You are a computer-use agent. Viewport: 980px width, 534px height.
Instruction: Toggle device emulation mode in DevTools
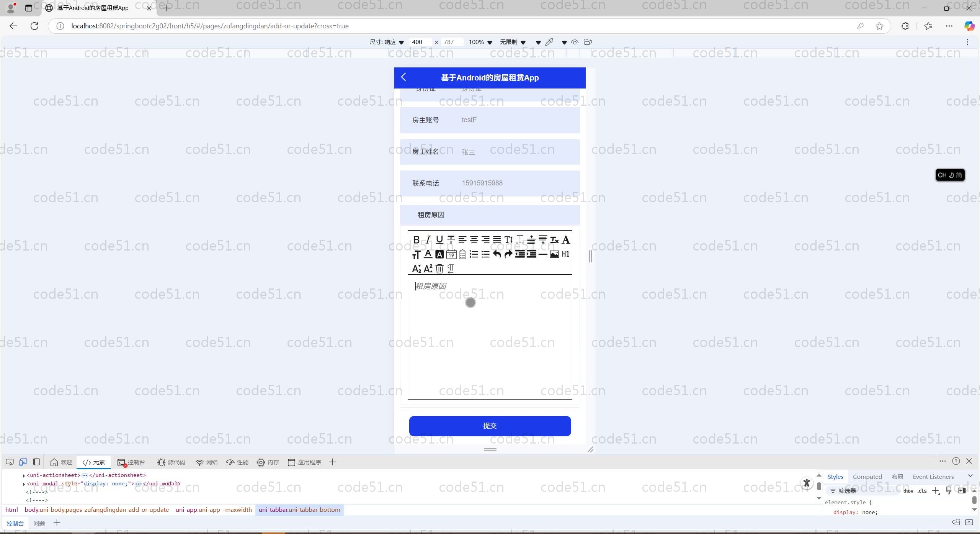23,462
